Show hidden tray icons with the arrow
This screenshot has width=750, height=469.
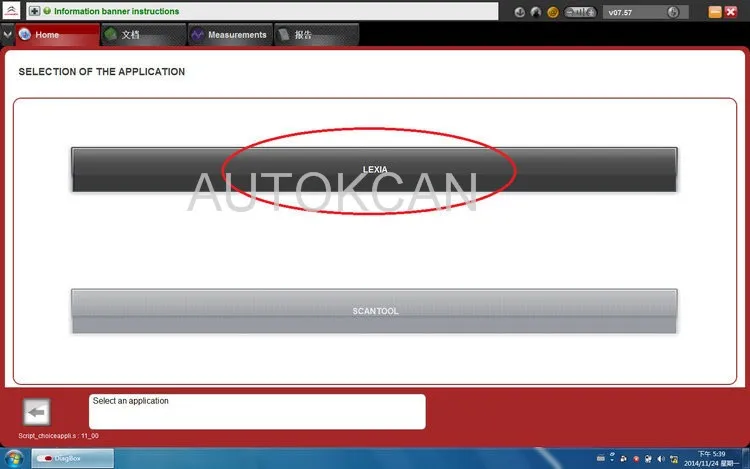pos(612,458)
